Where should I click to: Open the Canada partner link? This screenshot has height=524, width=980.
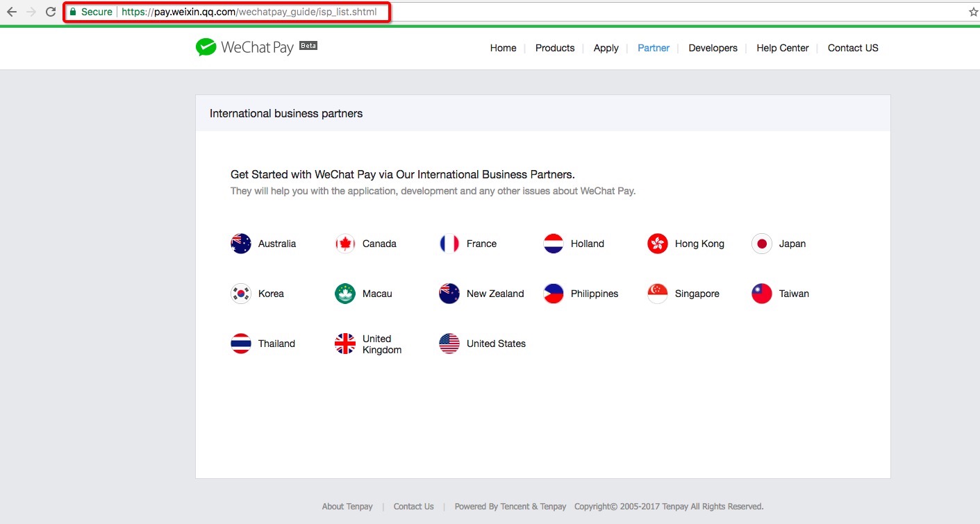click(379, 244)
